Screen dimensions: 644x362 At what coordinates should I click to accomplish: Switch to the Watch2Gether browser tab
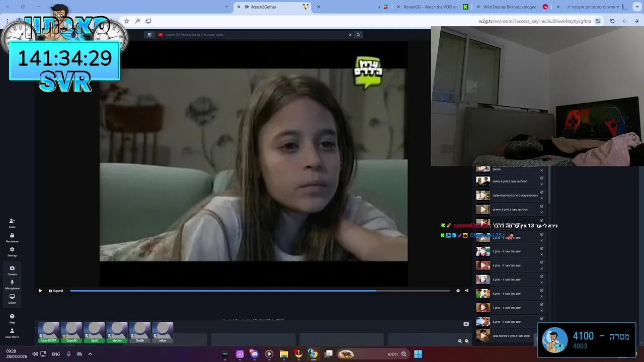(272, 7)
